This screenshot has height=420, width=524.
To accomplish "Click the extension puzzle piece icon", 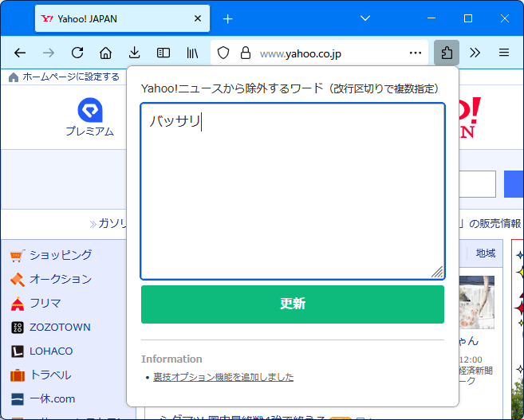I will click(447, 53).
